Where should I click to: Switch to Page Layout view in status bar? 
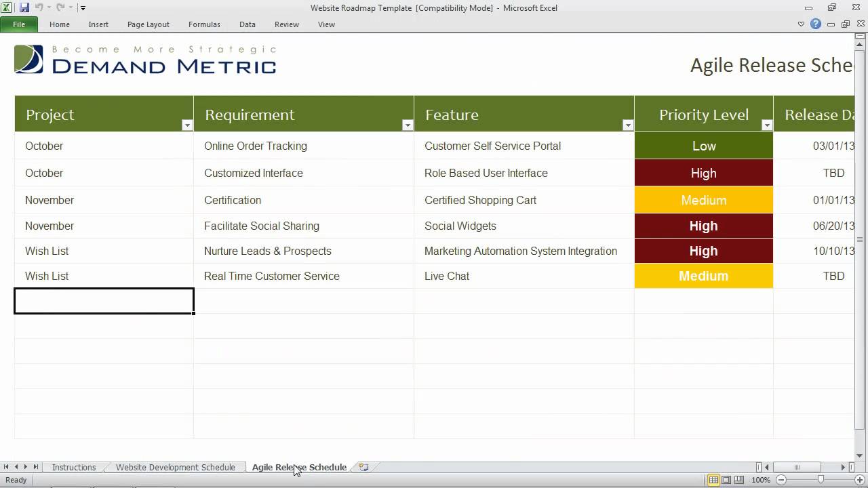point(726,480)
